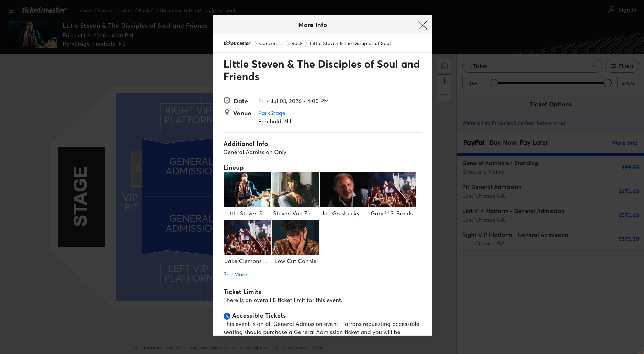Click the Ticketmaster logo in header
This screenshot has width=644, height=354.
45,10
